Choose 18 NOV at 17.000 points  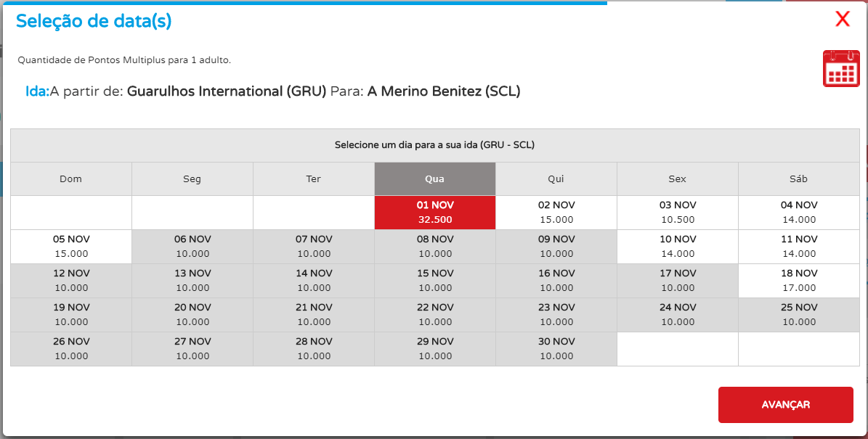coord(799,281)
